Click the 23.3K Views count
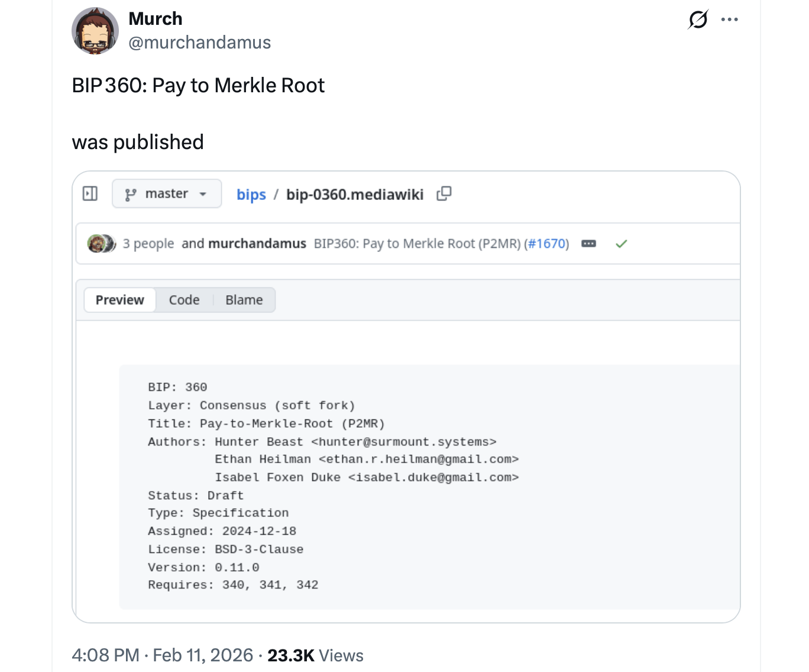The height and width of the screenshot is (672, 809). 315,655
